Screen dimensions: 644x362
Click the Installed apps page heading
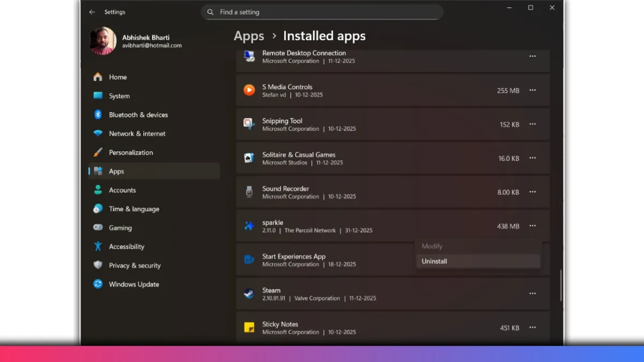324,36
